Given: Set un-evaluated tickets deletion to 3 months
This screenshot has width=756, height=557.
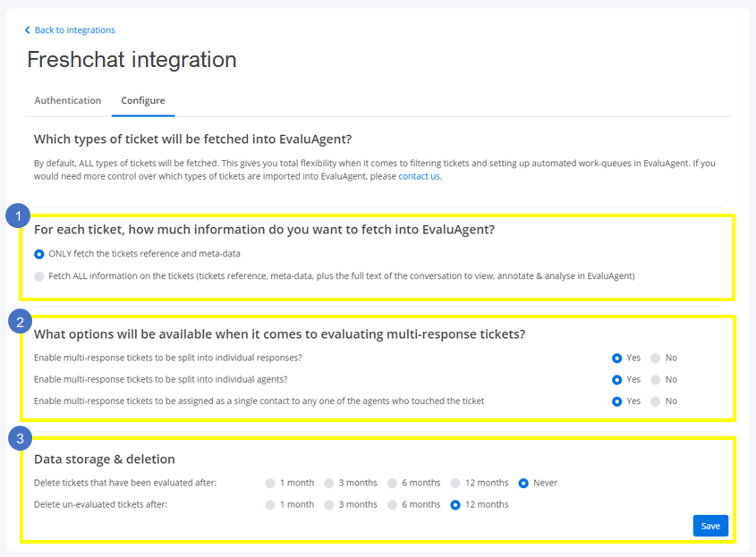Looking at the screenshot, I should (329, 505).
